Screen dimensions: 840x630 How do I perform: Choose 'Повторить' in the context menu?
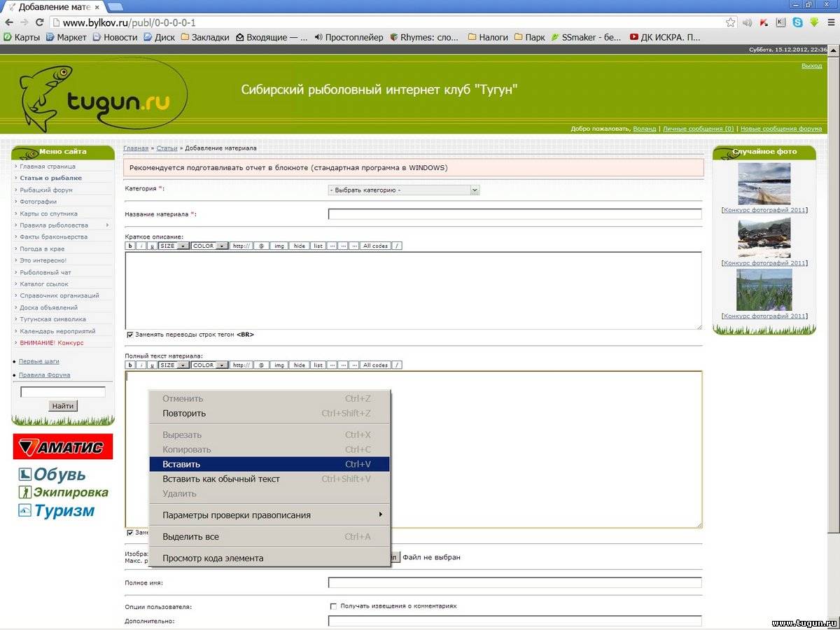269,413
